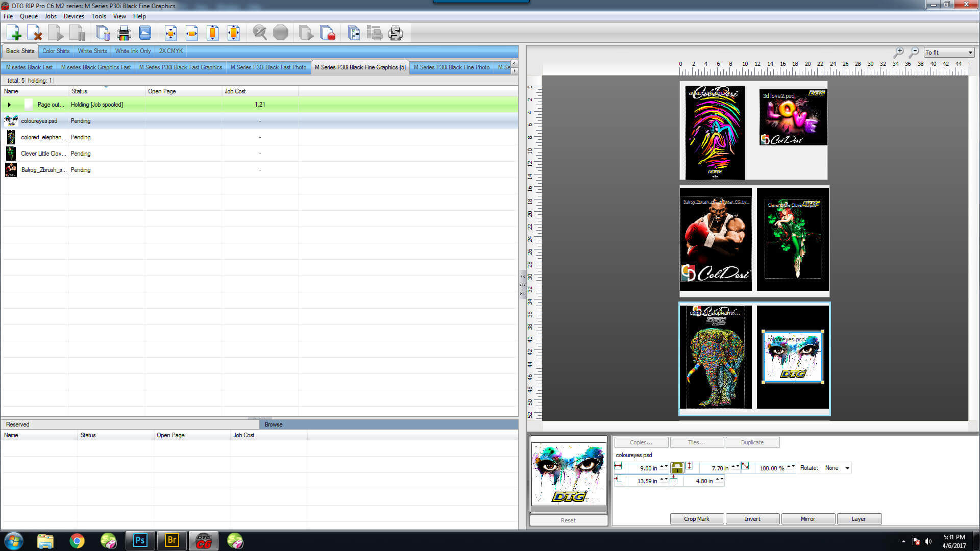Click the top offset icon beside 4.80 in

tap(674, 479)
